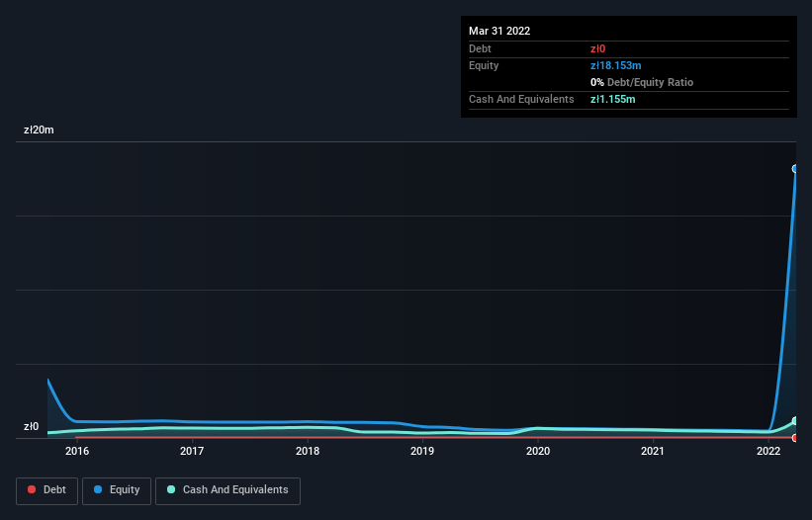Screen dimensions: 812x520
Task: Click the tooltip Debt zł0 value
Action: click(x=597, y=48)
